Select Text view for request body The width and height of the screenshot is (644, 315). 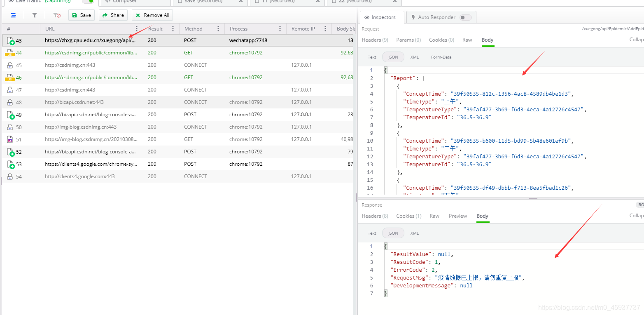coord(372,57)
